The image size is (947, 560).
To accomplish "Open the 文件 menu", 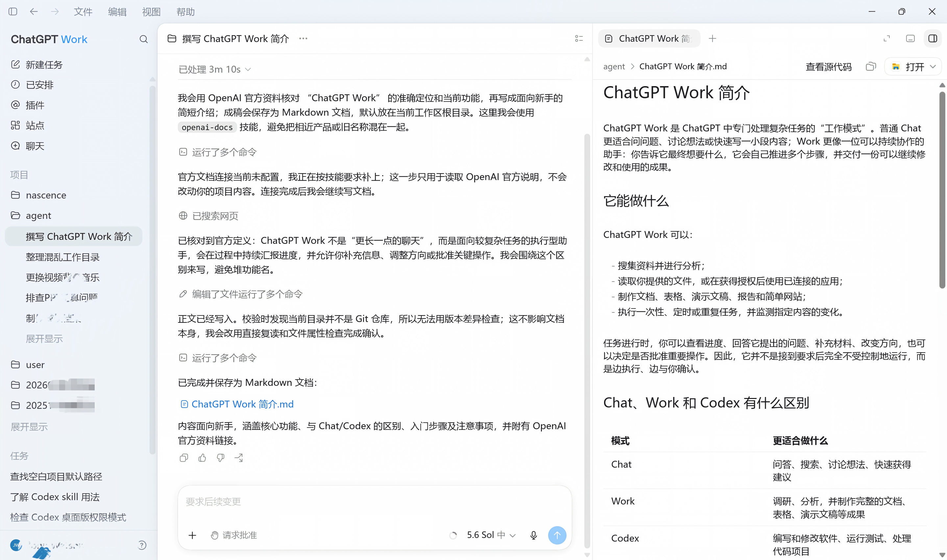I will pyautogui.click(x=83, y=12).
